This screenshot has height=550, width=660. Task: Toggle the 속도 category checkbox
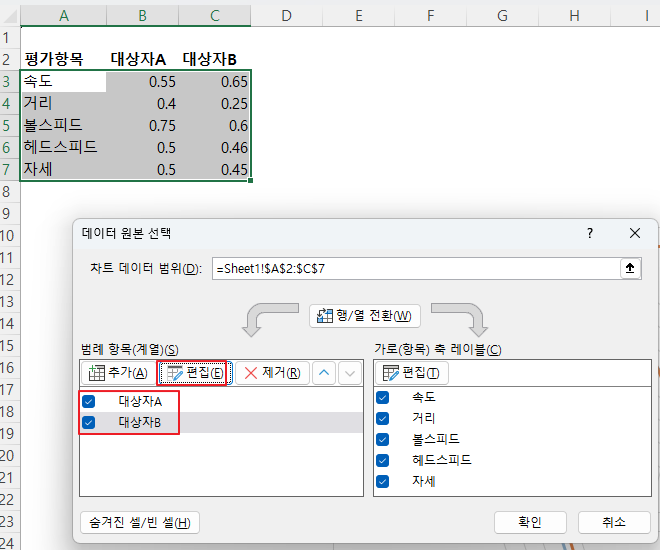click(x=382, y=397)
